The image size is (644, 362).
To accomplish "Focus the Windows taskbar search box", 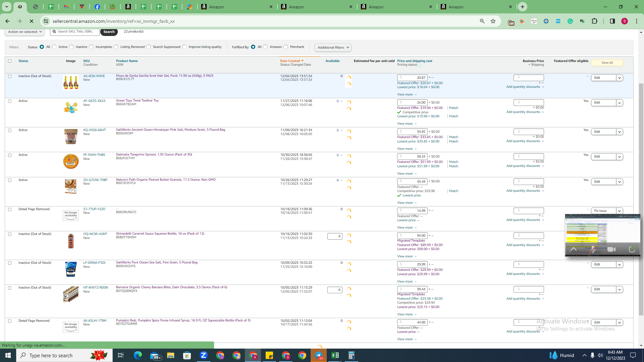I will pos(64,355).
